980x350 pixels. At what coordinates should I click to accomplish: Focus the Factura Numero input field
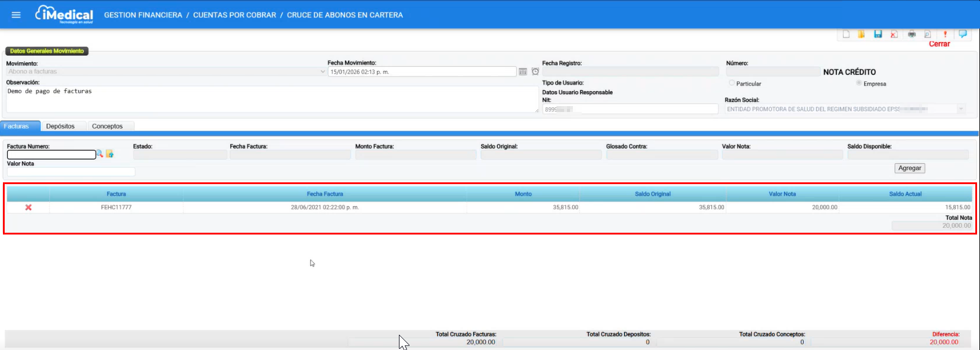[x=51, y=155]
